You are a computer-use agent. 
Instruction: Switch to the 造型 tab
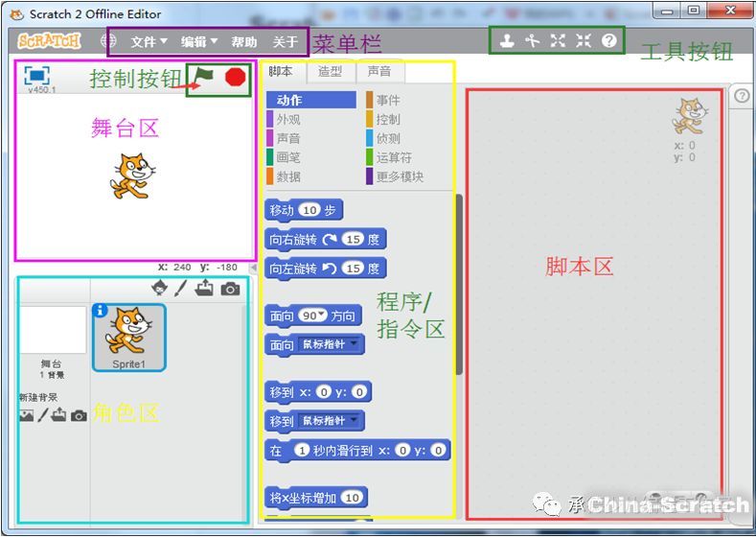[x=331, y=71]
